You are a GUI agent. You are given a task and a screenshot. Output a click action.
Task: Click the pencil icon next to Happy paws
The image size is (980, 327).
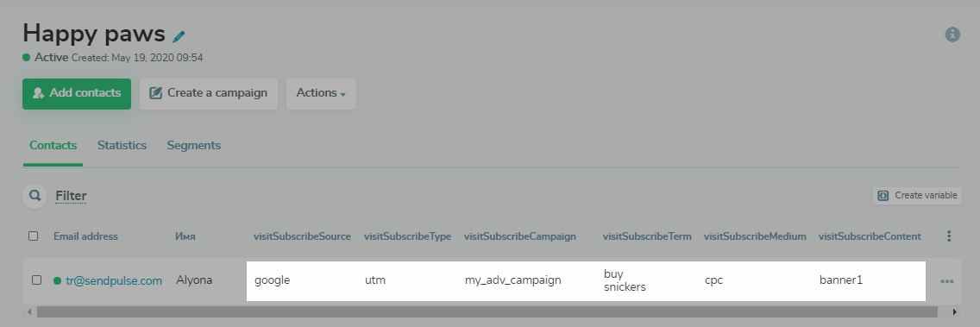[x=179, y=36]
